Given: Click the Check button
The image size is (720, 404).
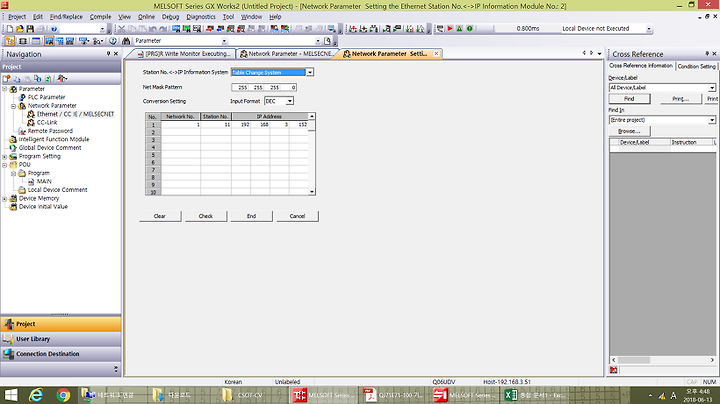Looking at the screenshot, I should click(206, 216).
